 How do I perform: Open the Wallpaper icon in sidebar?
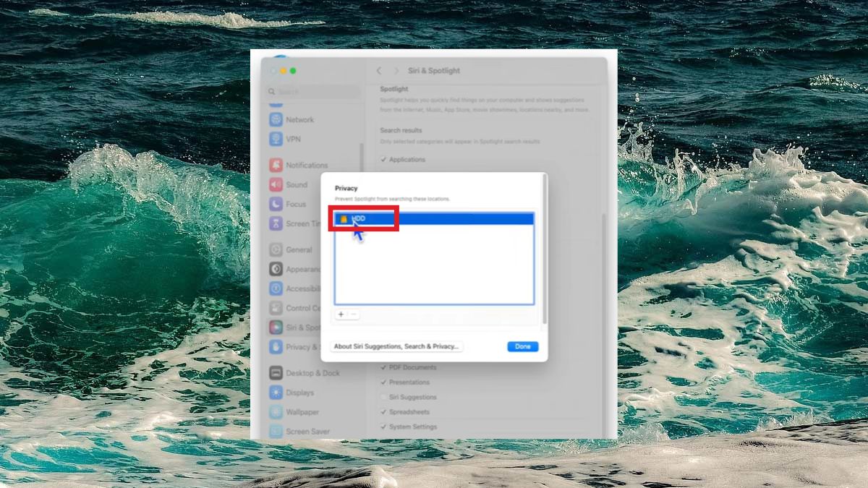click(x=276, y=412)
